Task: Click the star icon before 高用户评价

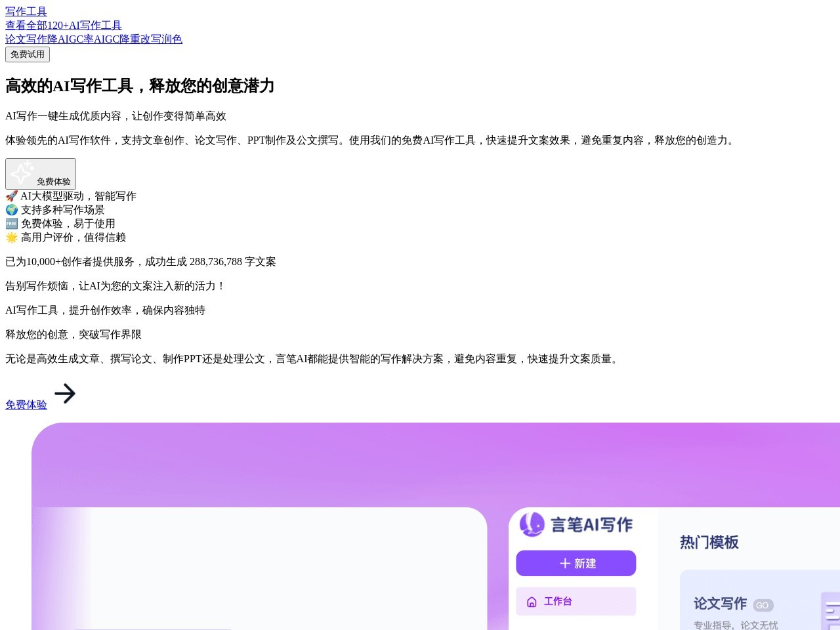Action: click(11, 237)
